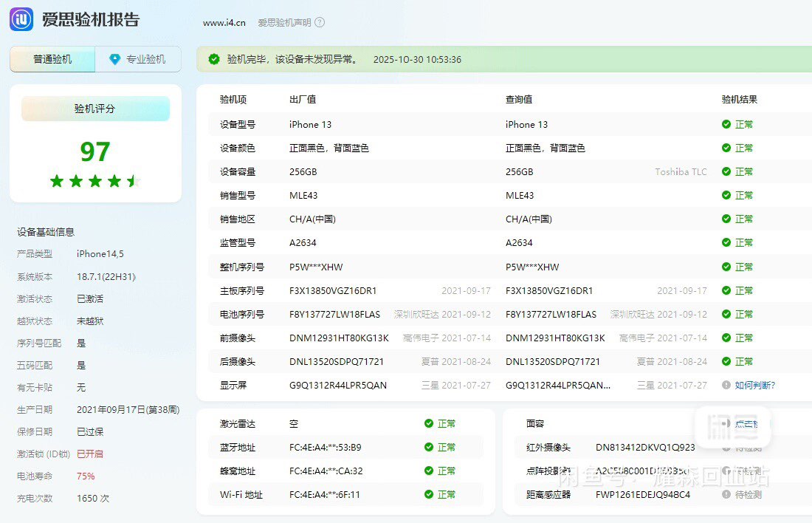The width and height of the screenshot is (812, 523).
Task: Click the green check for 设备型号 row
Action: [x=726, y=124]
